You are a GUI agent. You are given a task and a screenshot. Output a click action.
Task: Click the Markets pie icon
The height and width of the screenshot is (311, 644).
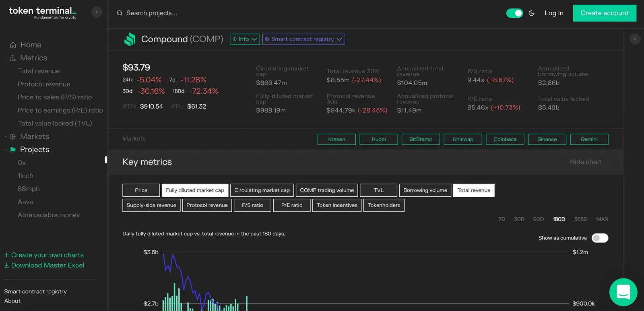12,137
